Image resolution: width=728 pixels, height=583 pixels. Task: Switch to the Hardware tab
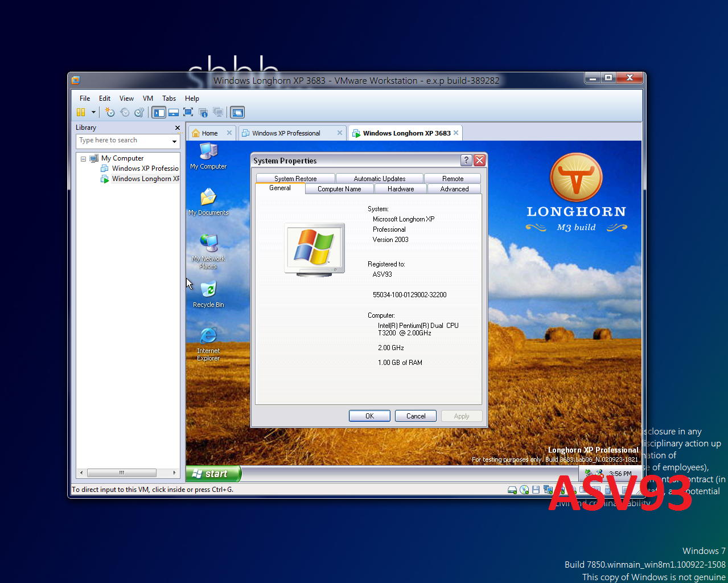401,189
